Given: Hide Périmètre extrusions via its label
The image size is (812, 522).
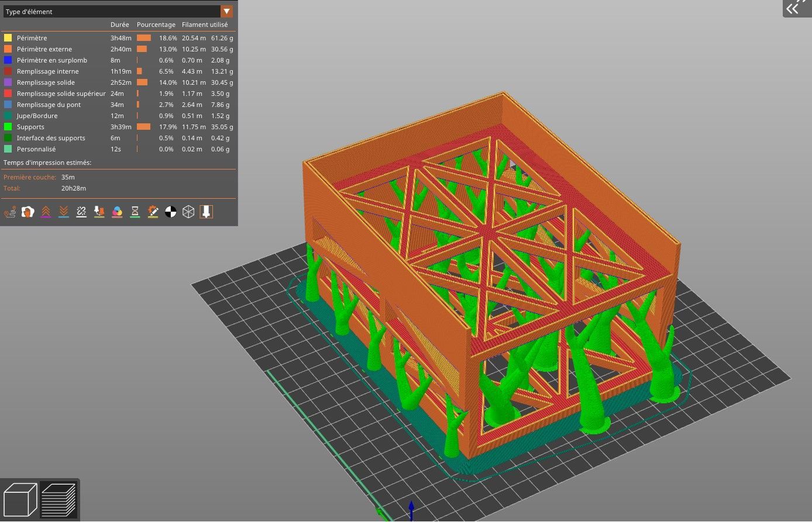Looking at the screenshot, I should pos(32,38).
